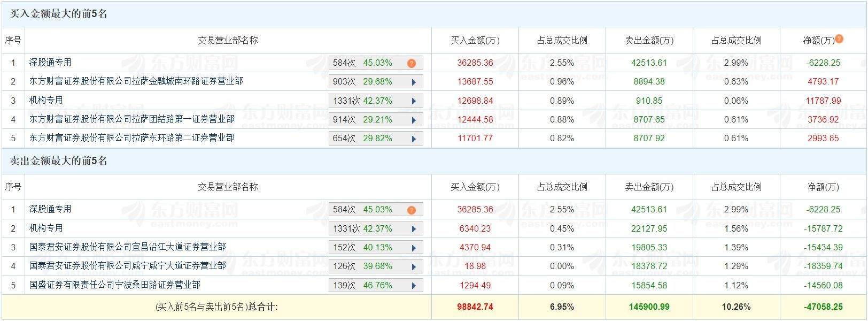868x321 pixels.
Task: Click the arrow icon next to 903次 29.68%
Action: (x=414, y=82)
